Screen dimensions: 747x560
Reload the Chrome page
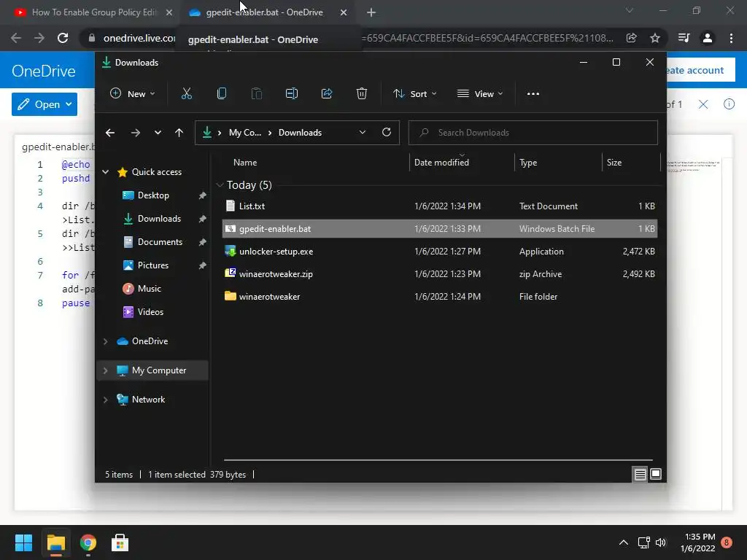pyautogui.click(x=63, y=38)
